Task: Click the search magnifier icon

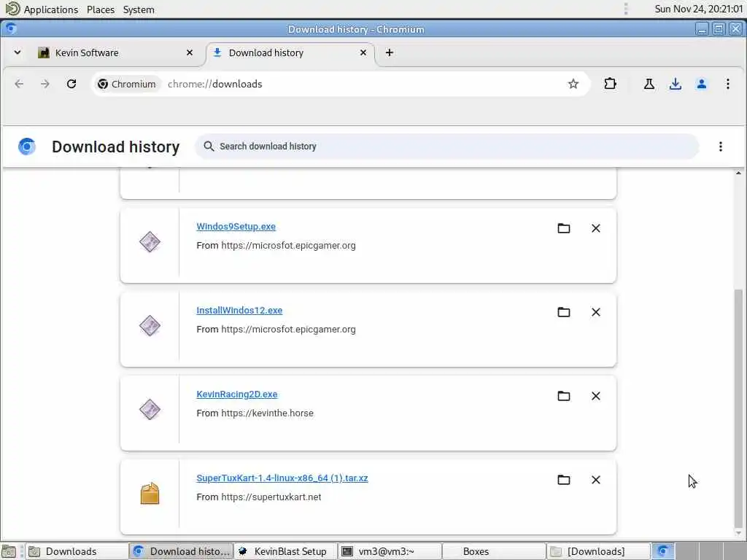Action: click(209, 146)
